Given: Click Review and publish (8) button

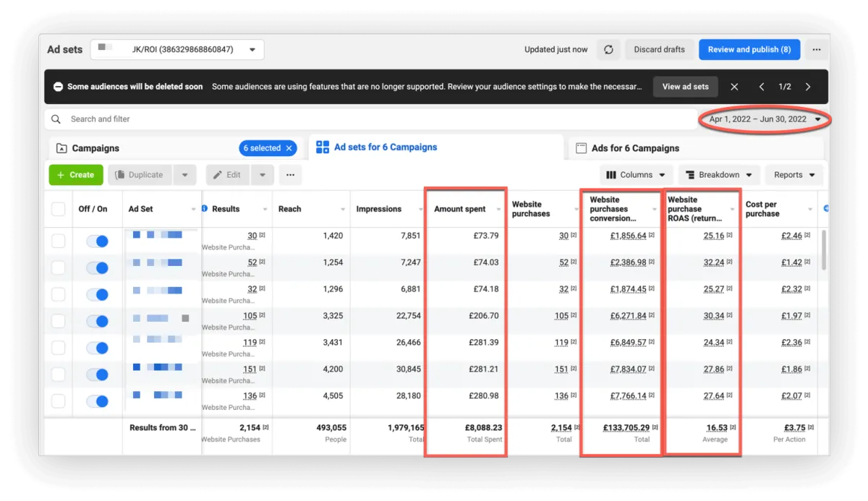Looking at the screenshot, I should click(x=749, y=50).
